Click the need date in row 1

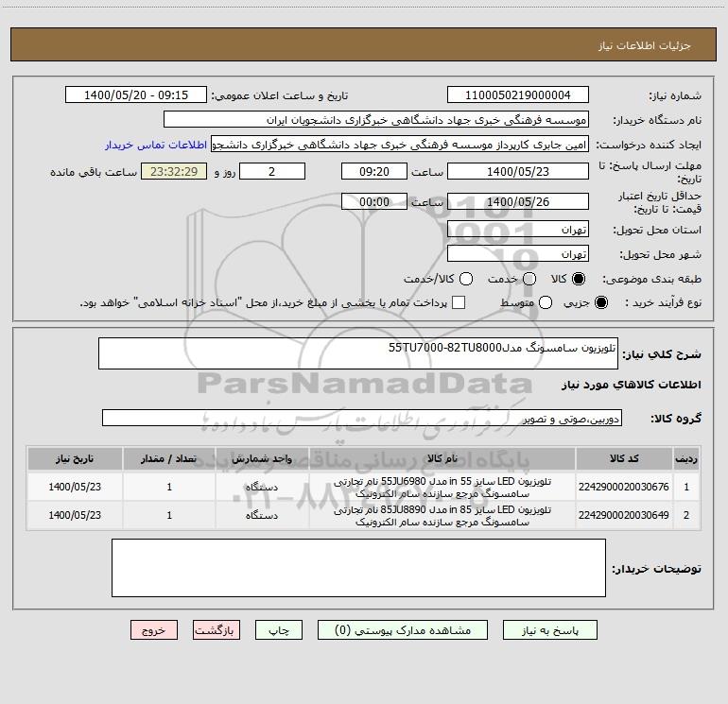[x=75, y=488]
